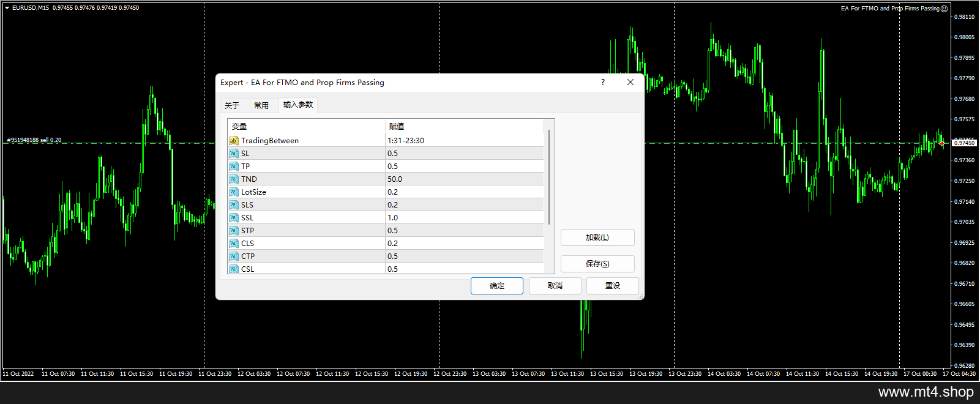Edit the SSL value 1.0
The height and width of the screenshot is (404, 980).
(x=465, y=218)
